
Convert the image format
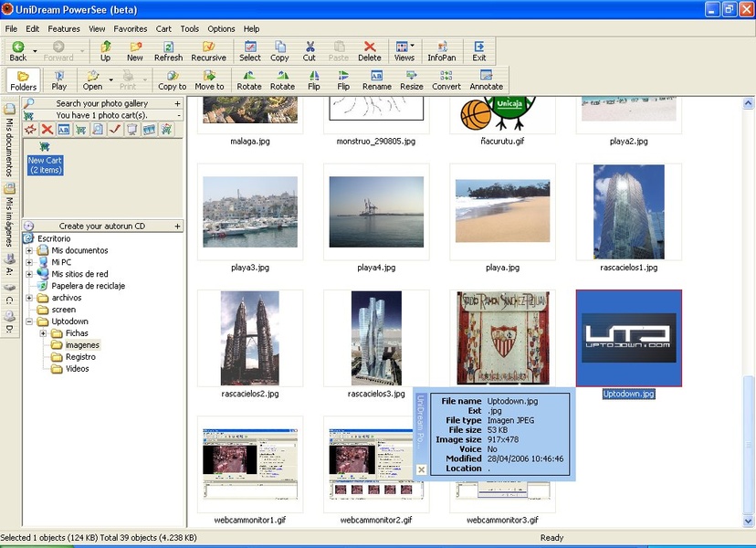click(x=446, y=80)
